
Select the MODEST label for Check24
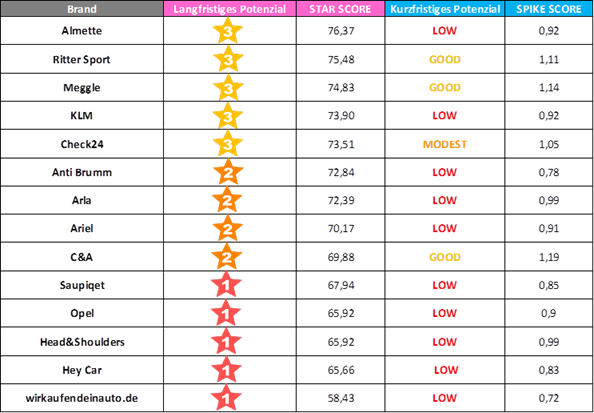tap(445, 144)
